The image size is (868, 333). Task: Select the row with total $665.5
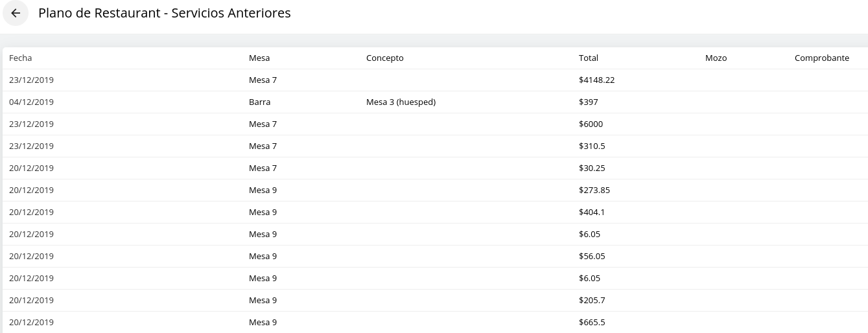[x=592, y=323]
